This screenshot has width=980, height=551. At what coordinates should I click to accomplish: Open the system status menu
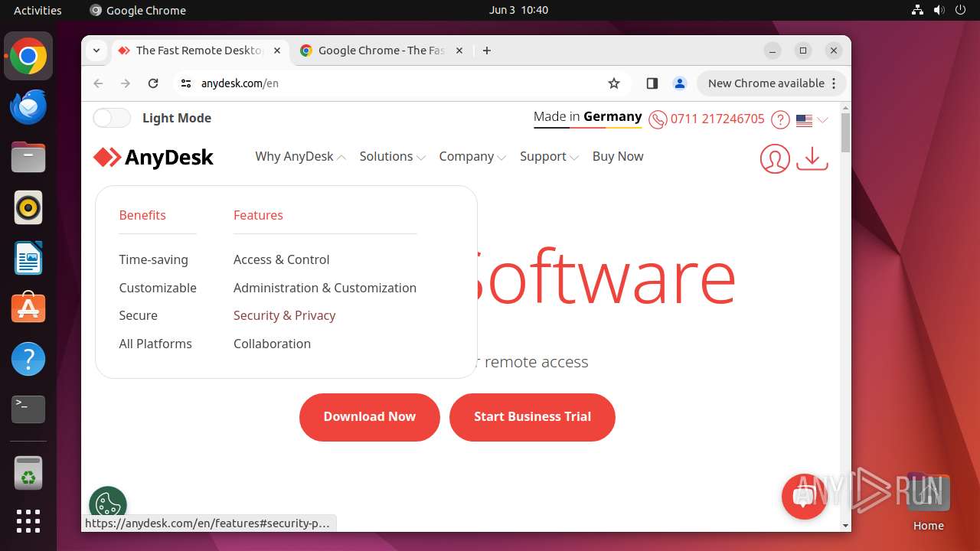(938, 10)
